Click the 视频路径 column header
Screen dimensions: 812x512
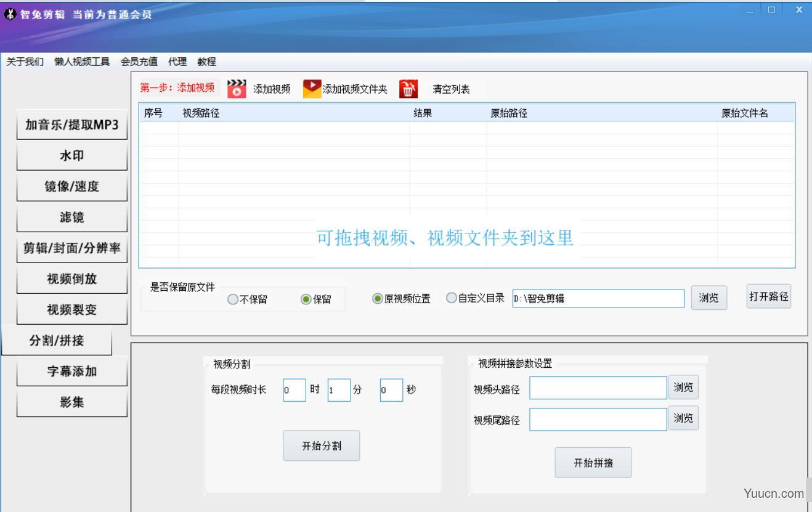click(294, 113)
